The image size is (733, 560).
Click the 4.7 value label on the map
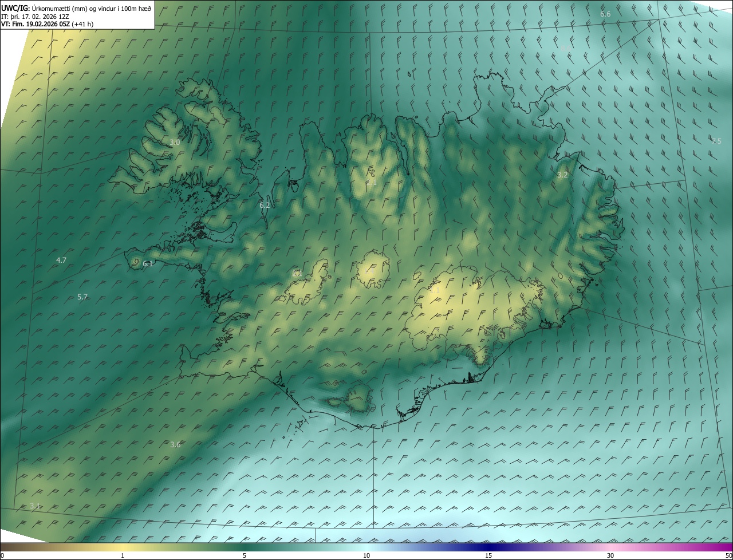pyautogui.click(x=61, y=260)
